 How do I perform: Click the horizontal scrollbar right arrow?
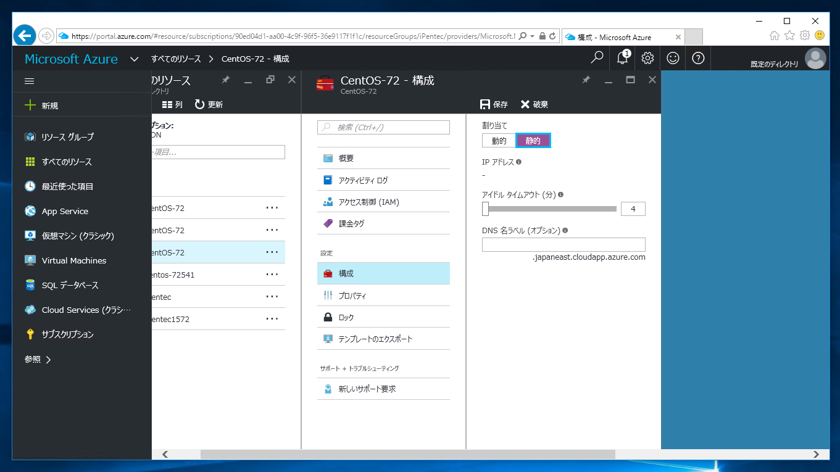point(816,454)
